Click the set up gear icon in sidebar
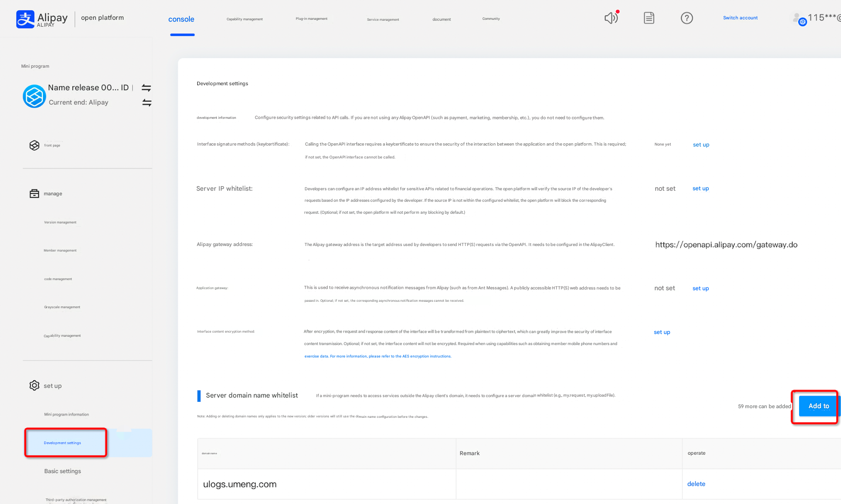Viewport: 841px width, 504px height. click(35, 386)
